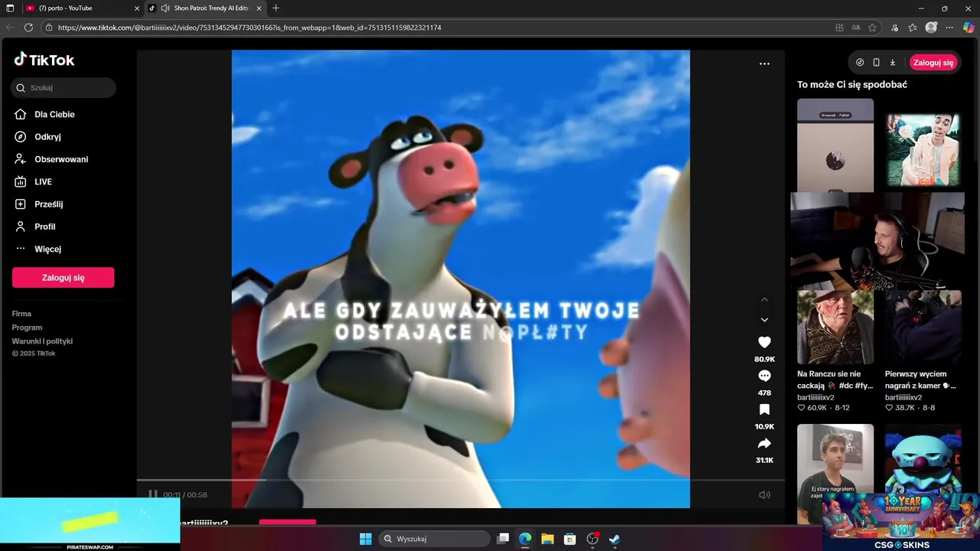The width and height of the screenshot is (980, 551).
Task: Open 'Na Ranczu sie nie cackają' thumbnail
Action: pyautogui.click(x=835, y=328)
